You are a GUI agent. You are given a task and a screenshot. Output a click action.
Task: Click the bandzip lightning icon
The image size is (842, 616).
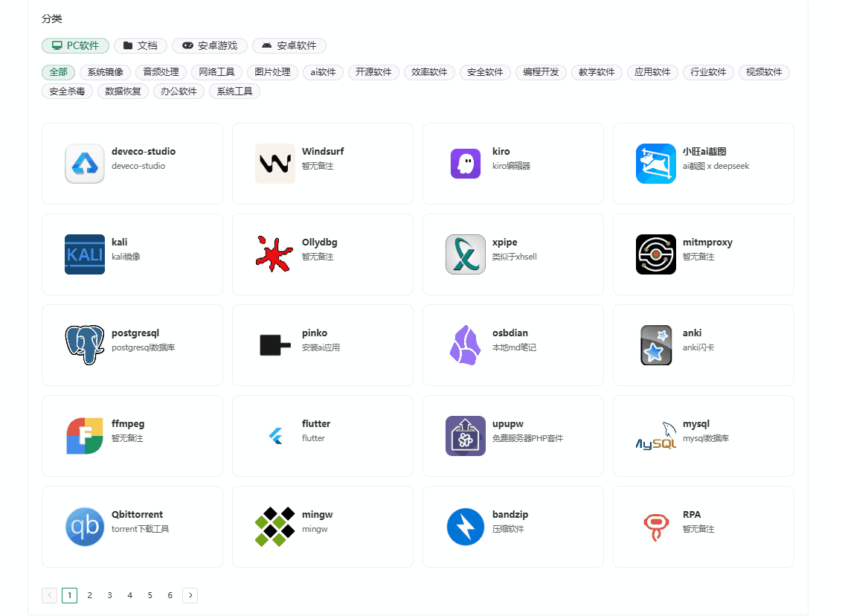(x=466, y=527)
